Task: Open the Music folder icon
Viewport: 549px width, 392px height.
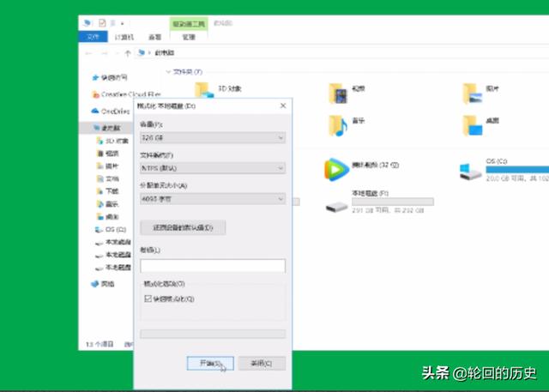Action: [337, 124]
